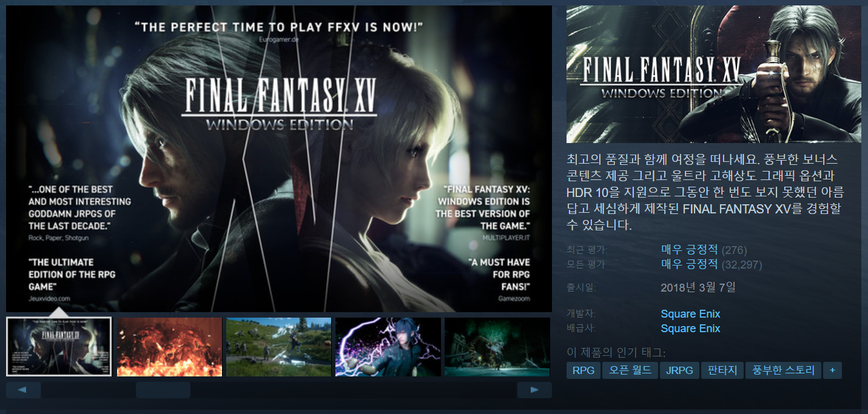Click the thumbnail strip scrollbar handle
The image size is (868, 414).
click(x=163, y=390)
